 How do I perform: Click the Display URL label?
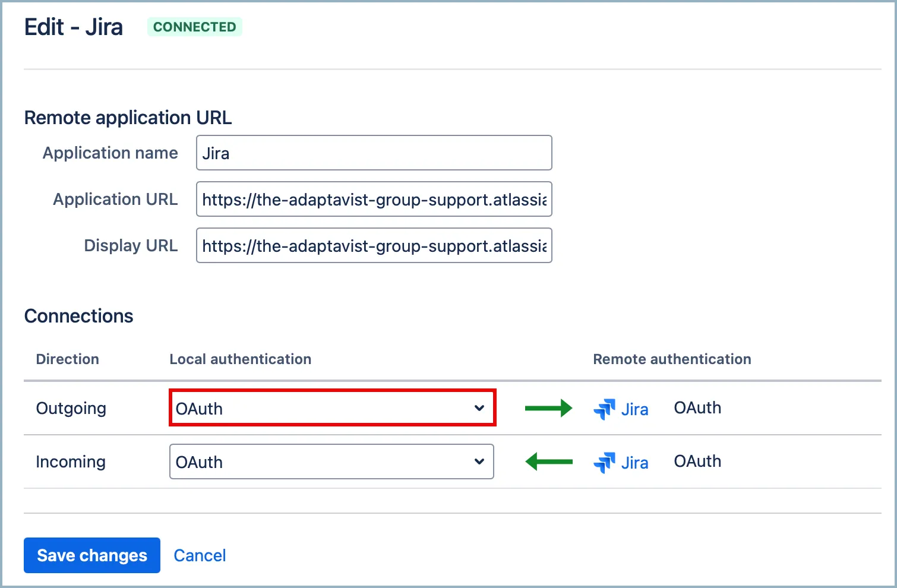click(x=131, y=245)
